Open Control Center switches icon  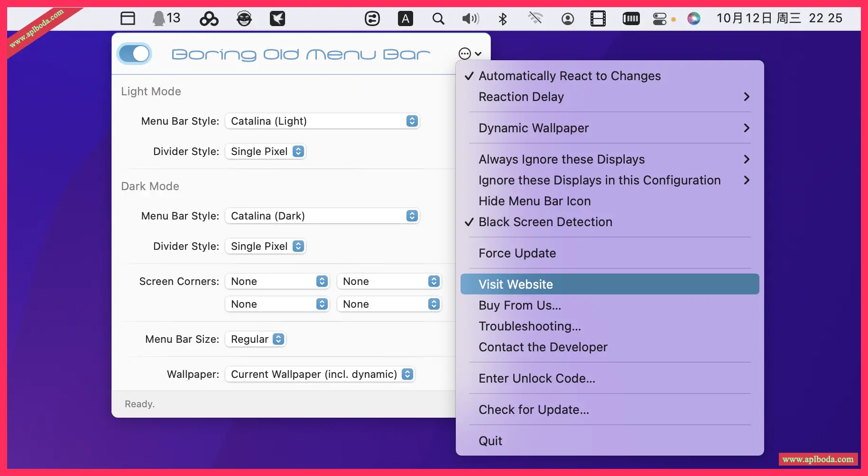click(660, 18)
